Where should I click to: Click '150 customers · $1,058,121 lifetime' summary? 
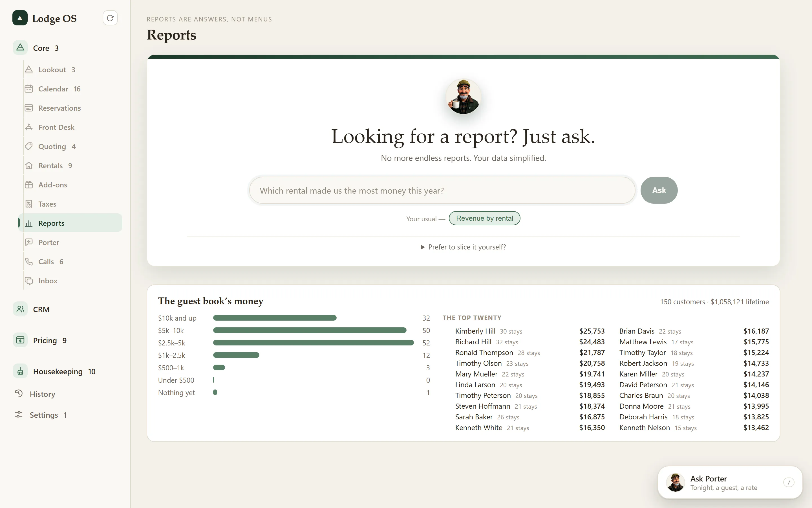pyautogui.click(x=714, y=302)
